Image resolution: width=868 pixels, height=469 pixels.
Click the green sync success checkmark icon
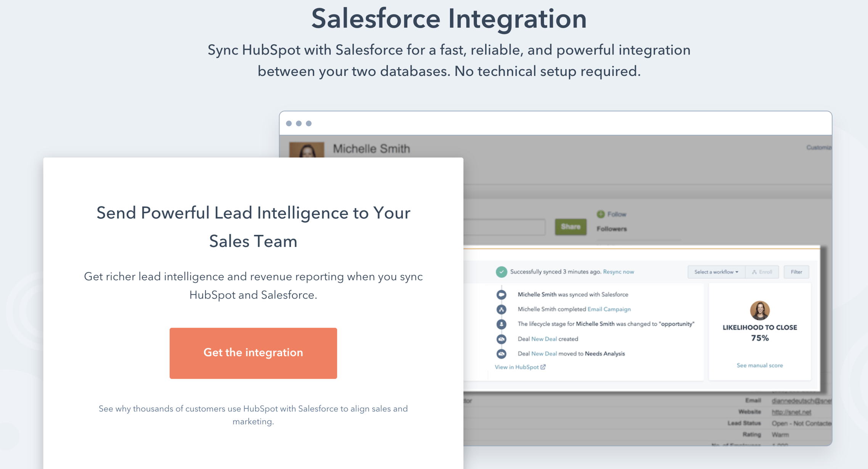click(x=501, y=272)
